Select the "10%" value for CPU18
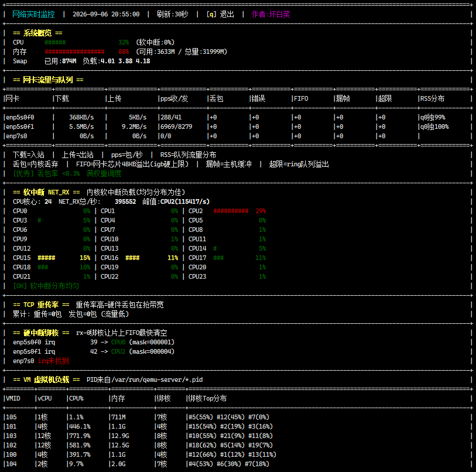476x472 pixels. 85,268
